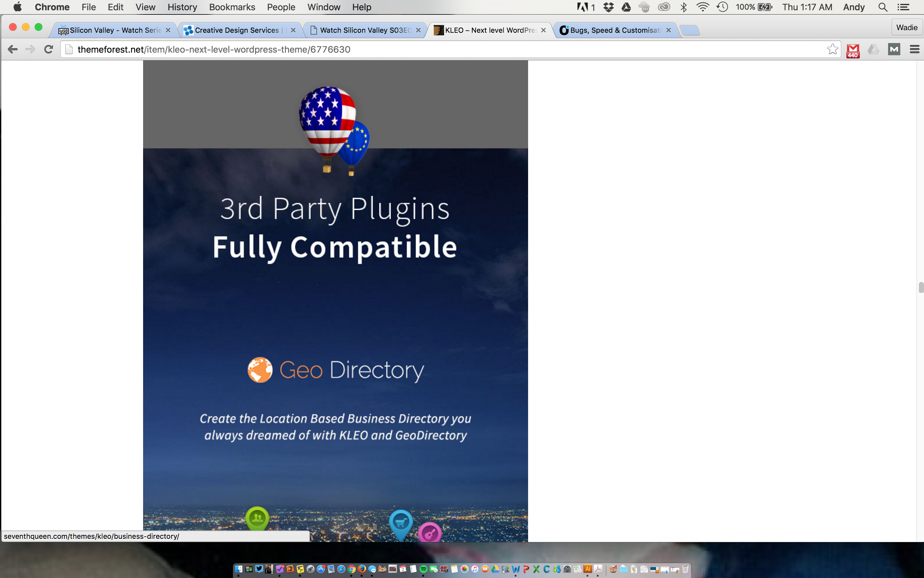Click the vertical page scrollbar thumb
924x578 pixels.
pyautogui.click(x=921, y=287)
